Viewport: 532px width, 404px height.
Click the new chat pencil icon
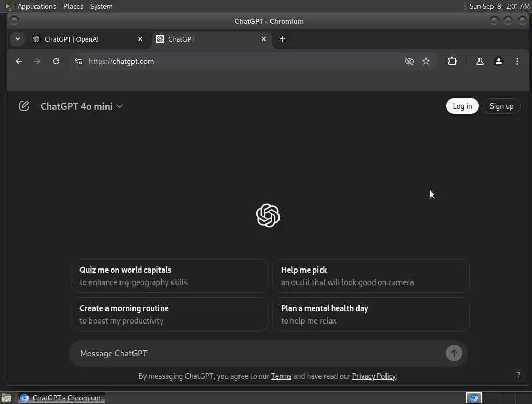coord(24,106)
